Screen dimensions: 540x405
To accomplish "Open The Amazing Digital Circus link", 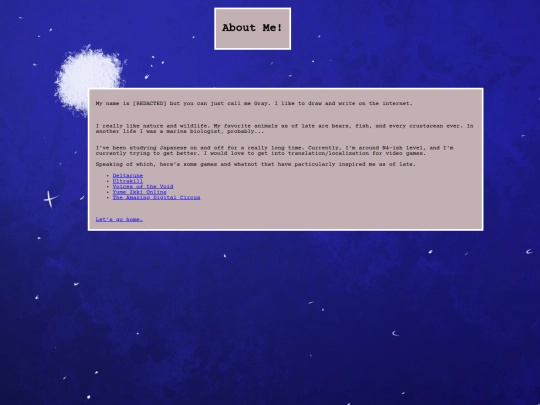I will pos(156,198).
